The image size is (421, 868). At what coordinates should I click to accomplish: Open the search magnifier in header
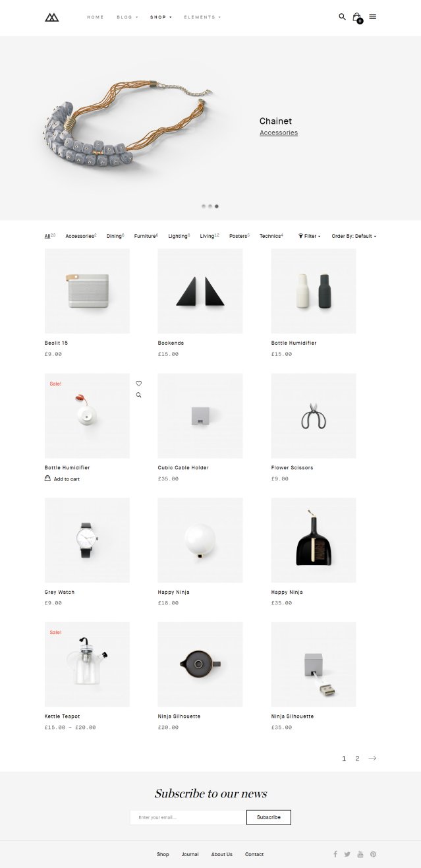[342, 16]
